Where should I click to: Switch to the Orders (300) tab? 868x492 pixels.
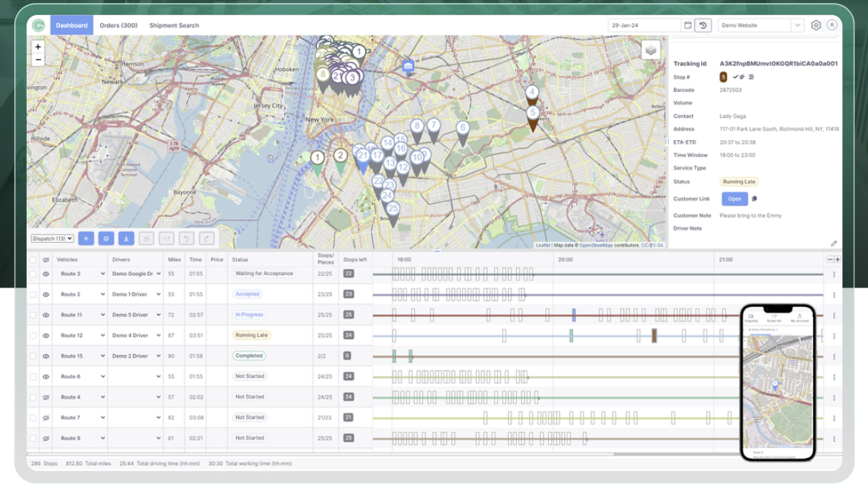118,24
